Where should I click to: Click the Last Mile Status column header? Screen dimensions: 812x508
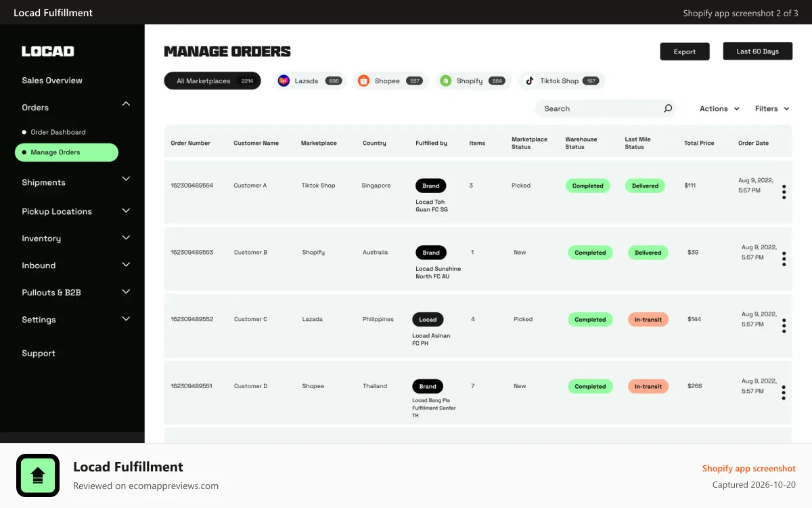click(637, 143)
